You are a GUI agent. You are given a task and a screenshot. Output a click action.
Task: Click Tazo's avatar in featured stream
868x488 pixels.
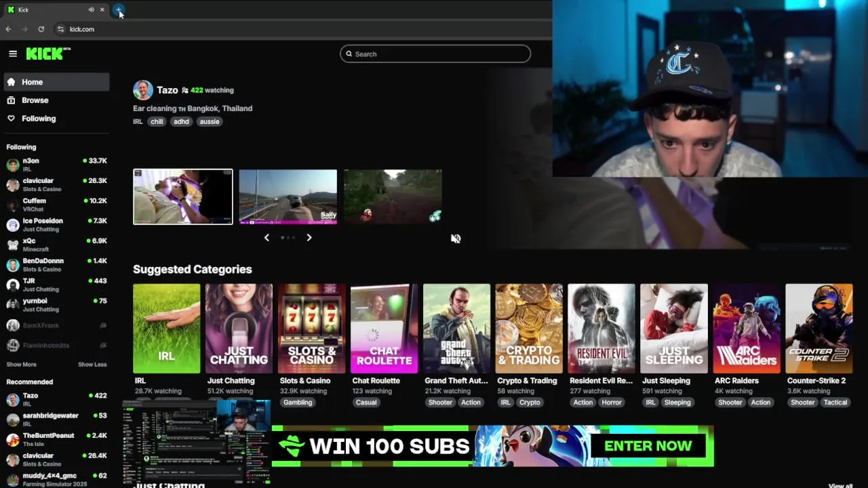143,90
